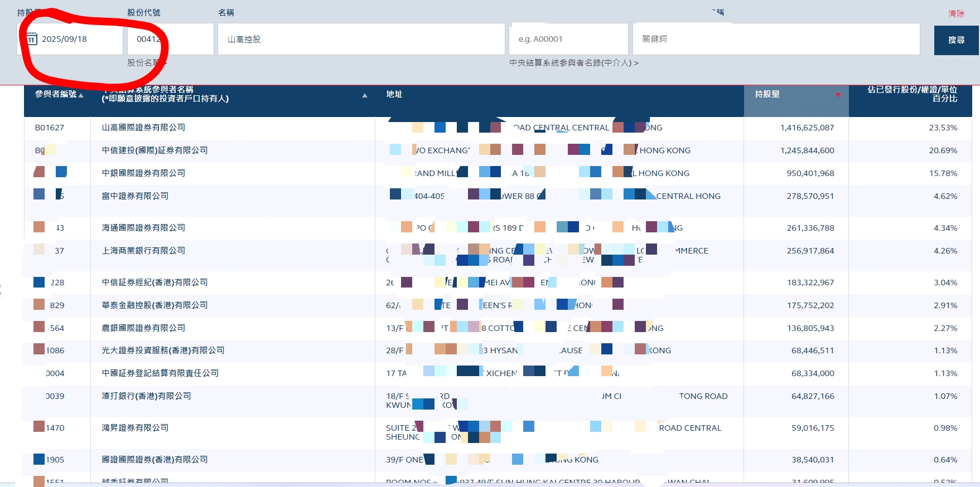The image size is (980, 487).
Task: Select 光大證券投資服務(香港)有限公司
Action: tap(163, 350)
